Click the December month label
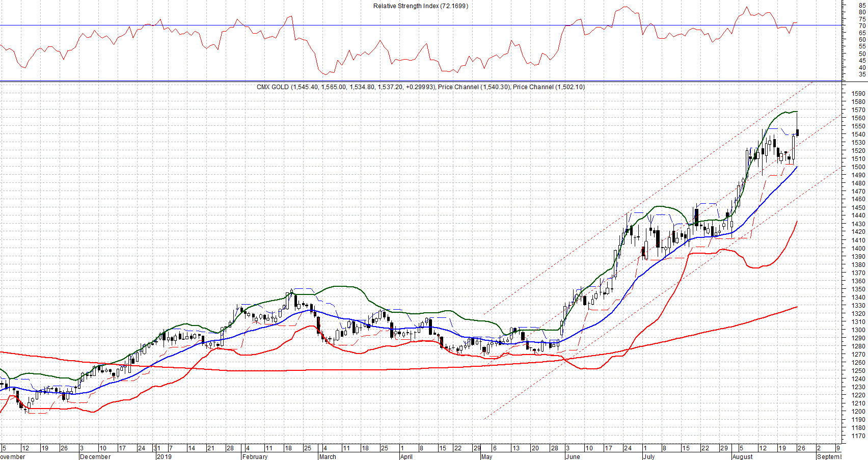The width and height of the screenshot is (868, 460). point(95,456)
